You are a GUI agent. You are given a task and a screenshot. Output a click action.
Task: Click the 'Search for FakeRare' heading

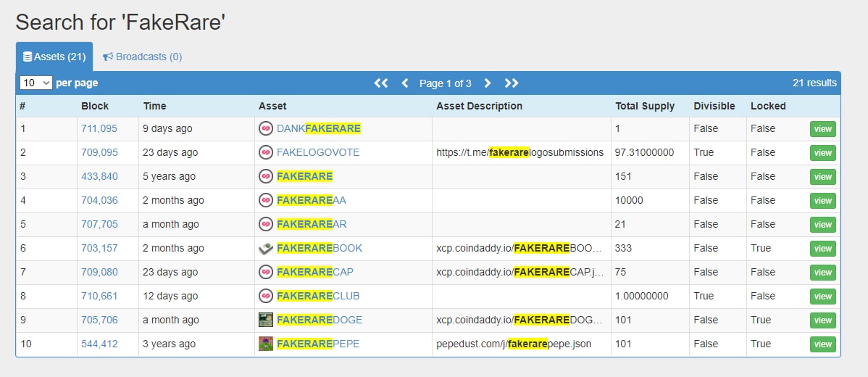120,22
